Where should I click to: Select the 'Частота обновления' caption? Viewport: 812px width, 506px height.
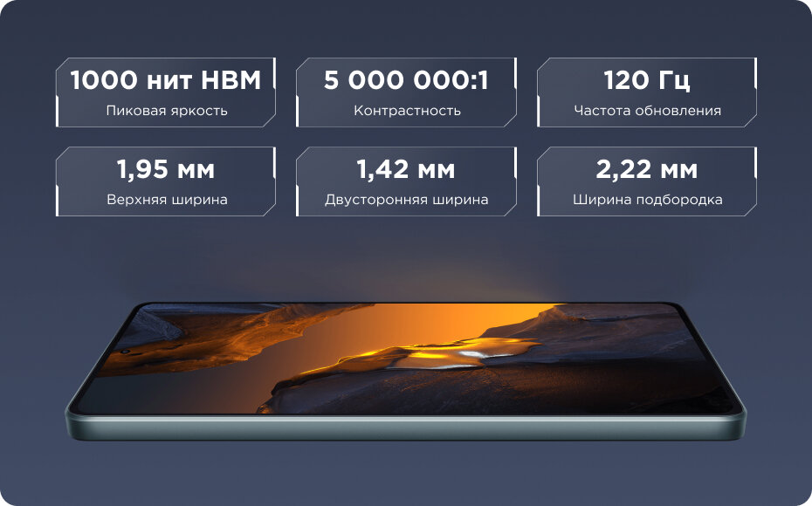pyautogui.click(x=647, y=110)
